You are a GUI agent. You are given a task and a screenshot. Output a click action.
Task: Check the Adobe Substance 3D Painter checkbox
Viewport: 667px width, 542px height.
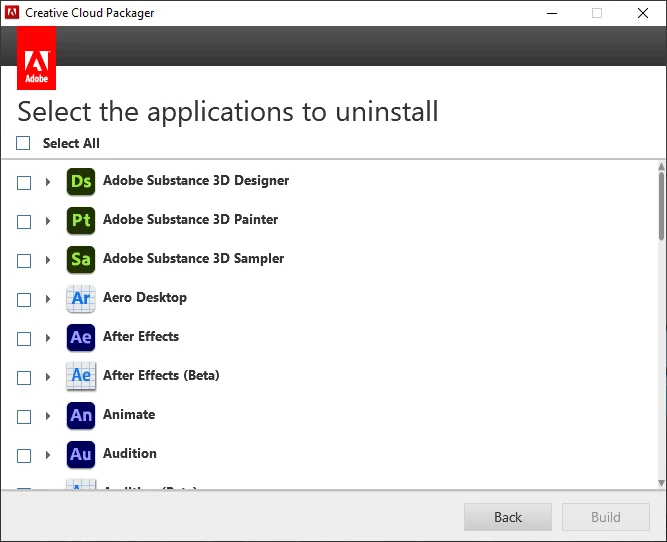click(x=24, y=222)
